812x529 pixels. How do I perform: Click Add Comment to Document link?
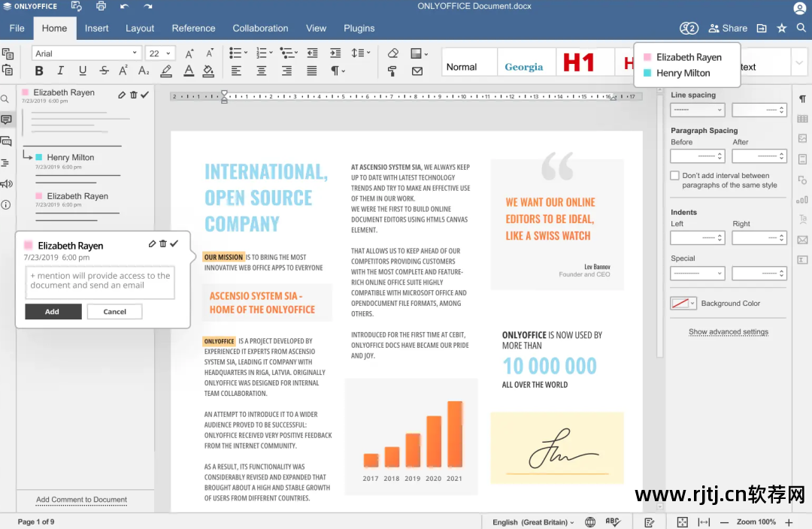coord(81,500)
